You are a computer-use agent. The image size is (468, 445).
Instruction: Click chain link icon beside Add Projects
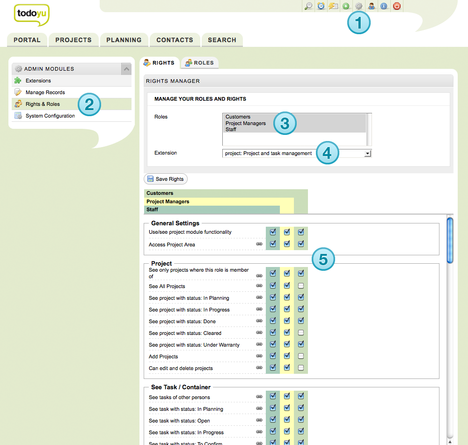click(x=259, y=356)
